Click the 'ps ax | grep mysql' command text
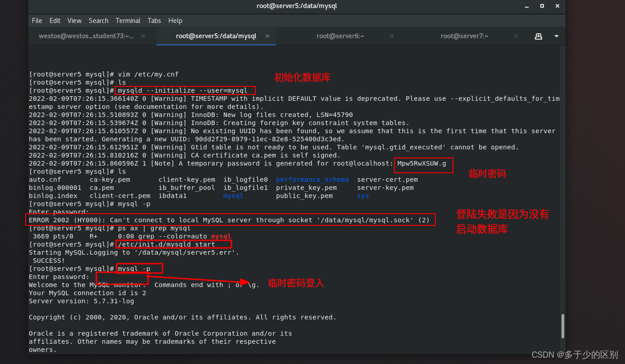 [154, 228]
